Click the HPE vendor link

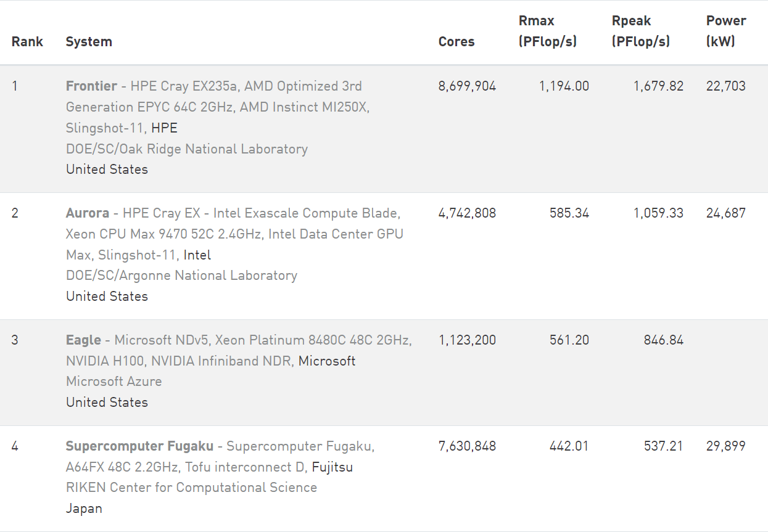(x=164, y=128)
